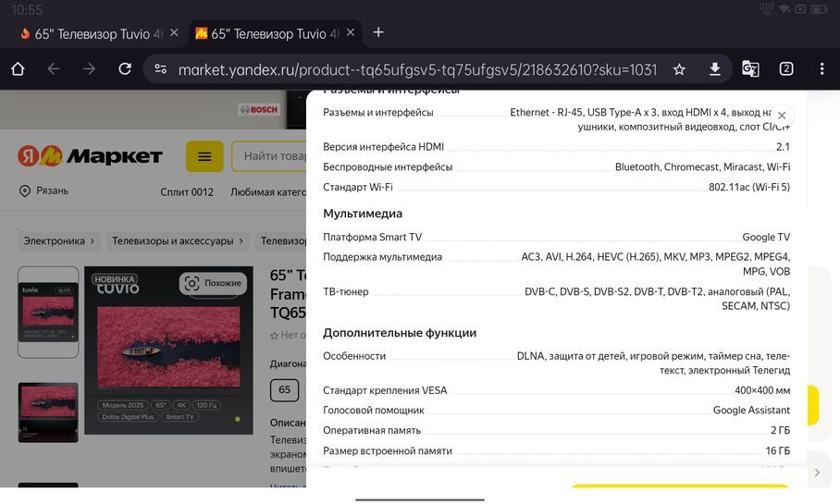The height and width of the screenshot is (504, 840).
Task: Open the Google Translate icon
Action: pos(750,69)
